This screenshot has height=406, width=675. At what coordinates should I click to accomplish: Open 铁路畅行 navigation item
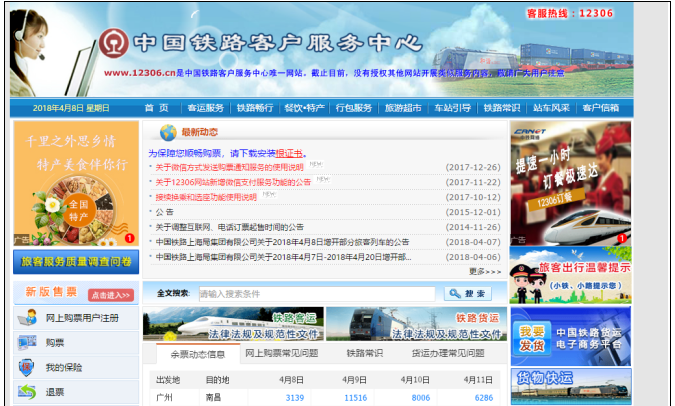[x=255, y=108]
